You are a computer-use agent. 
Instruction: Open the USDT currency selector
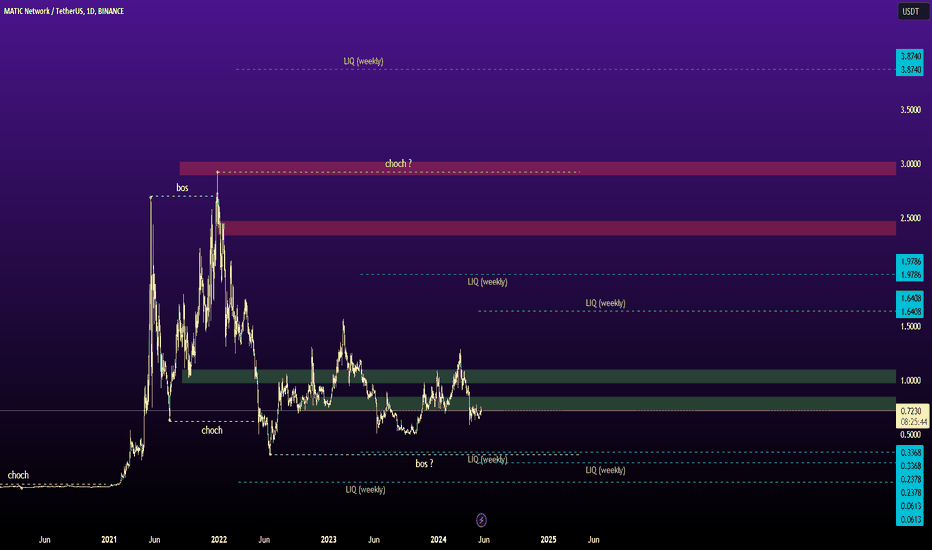click(912, 11)
